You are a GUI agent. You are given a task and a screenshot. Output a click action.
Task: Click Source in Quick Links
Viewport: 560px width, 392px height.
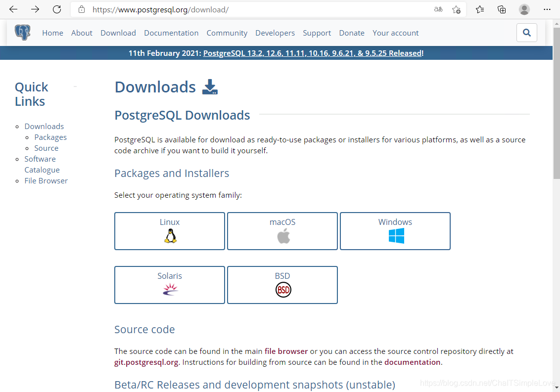click(46, 148)
